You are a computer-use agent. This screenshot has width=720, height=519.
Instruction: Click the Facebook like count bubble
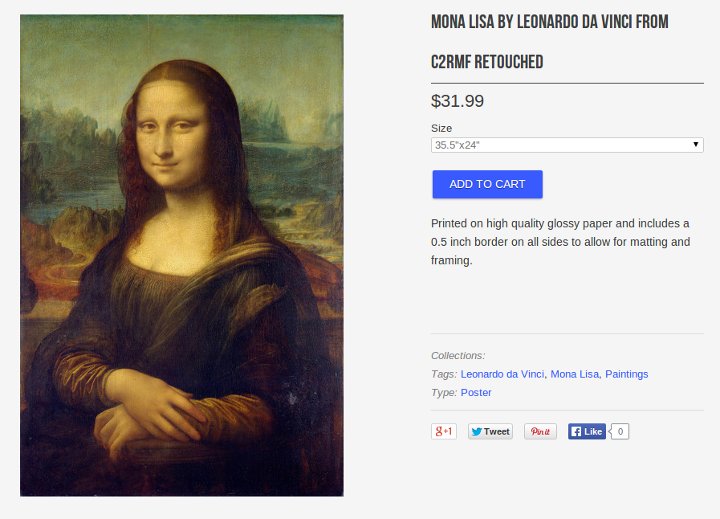(x=620, y=431)
